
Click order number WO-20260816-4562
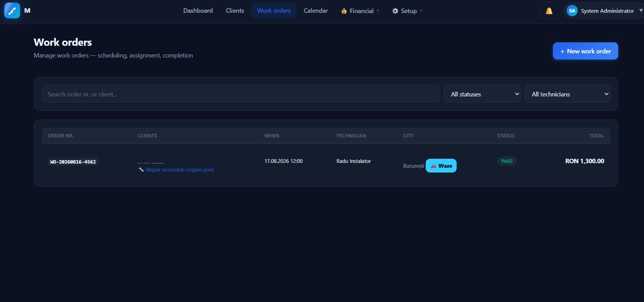coord(73,162)
